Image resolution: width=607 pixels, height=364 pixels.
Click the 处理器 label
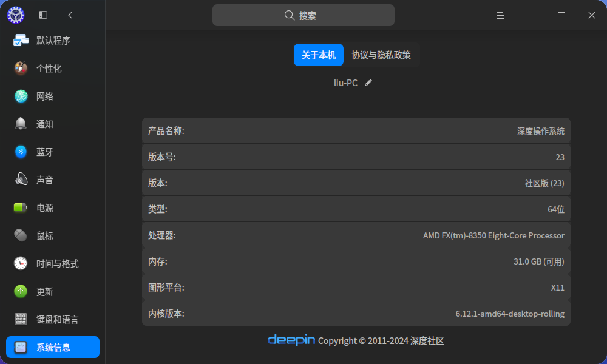162,235
